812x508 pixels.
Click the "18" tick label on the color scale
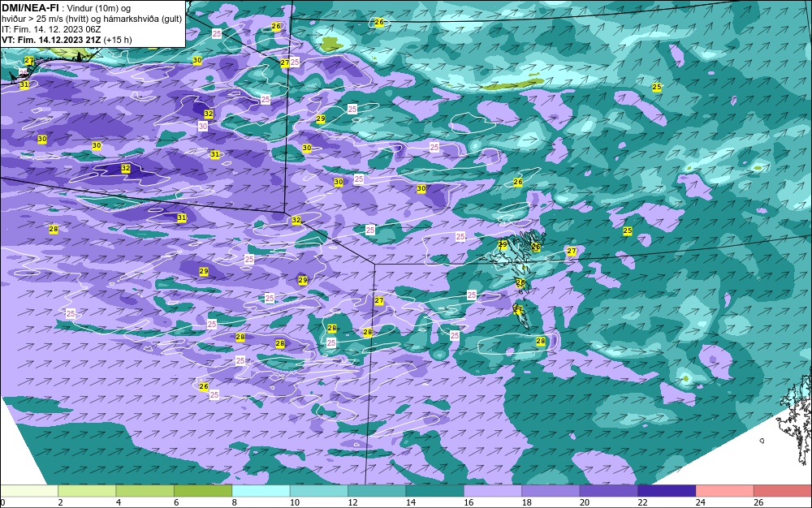527,502
